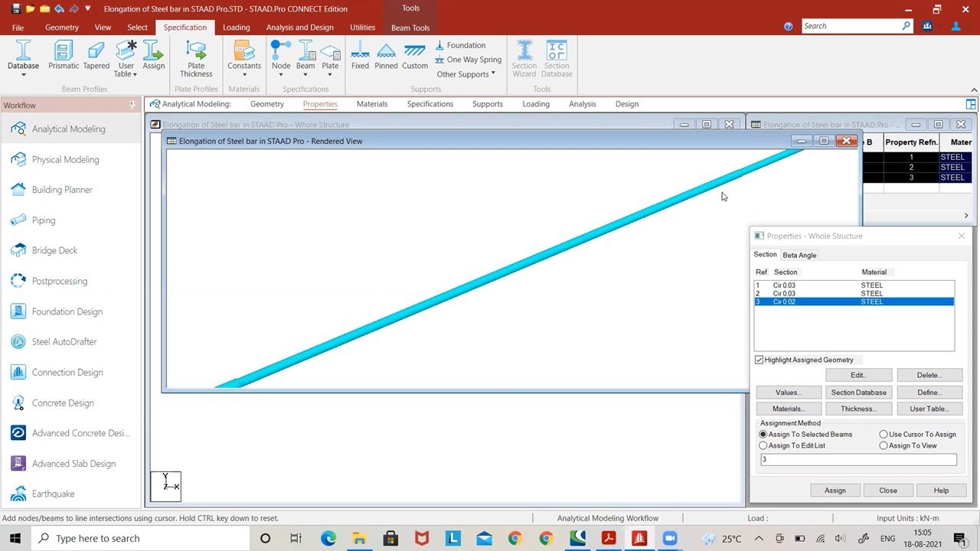This screenshot has height=551, width=980.
Task: Select the Prismatic beam profile tool
Action: point(64,55)
